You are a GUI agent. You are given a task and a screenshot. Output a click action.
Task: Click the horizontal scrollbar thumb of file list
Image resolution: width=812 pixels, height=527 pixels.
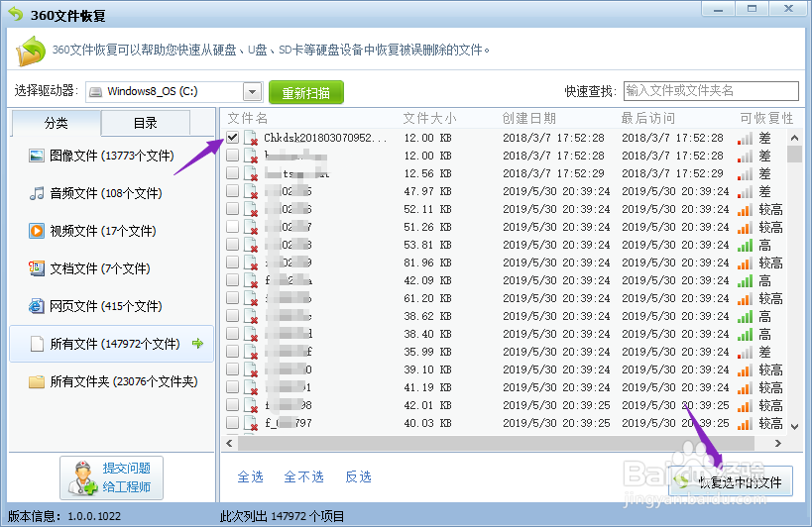(496, 443)
